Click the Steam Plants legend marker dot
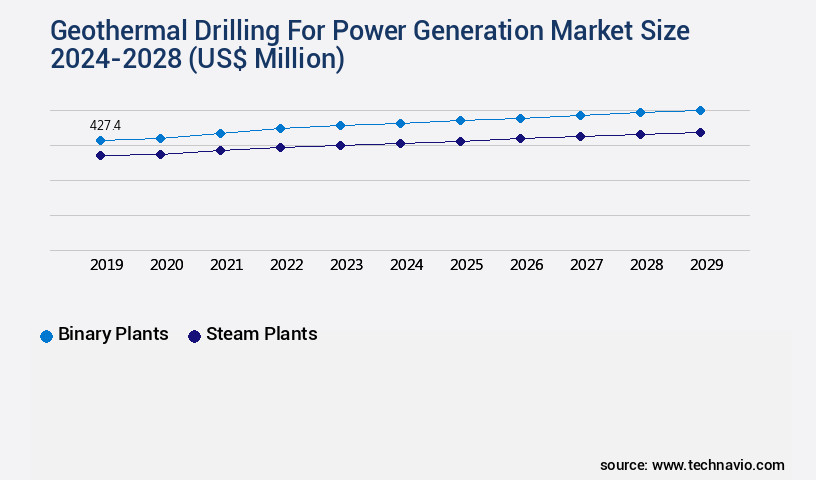Screen dimensions: 816x480 [x=194, y=336]
